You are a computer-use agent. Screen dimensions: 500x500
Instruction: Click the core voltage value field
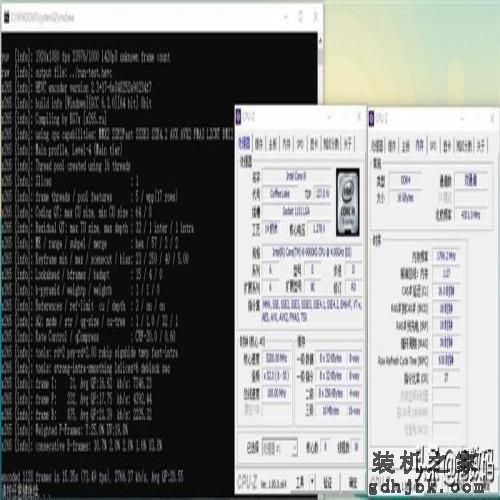pyautogui.click(x=320, y=228)
